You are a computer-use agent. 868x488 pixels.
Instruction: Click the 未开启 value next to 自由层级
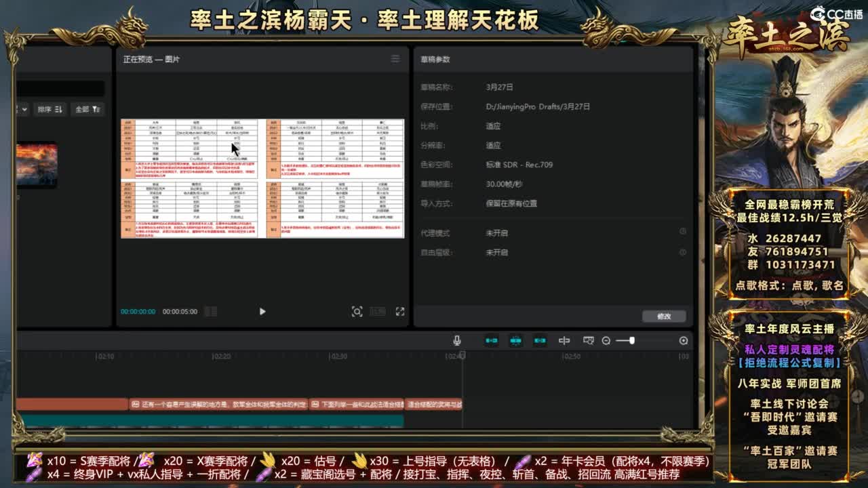pyautogui.click(x=496, y=252)
